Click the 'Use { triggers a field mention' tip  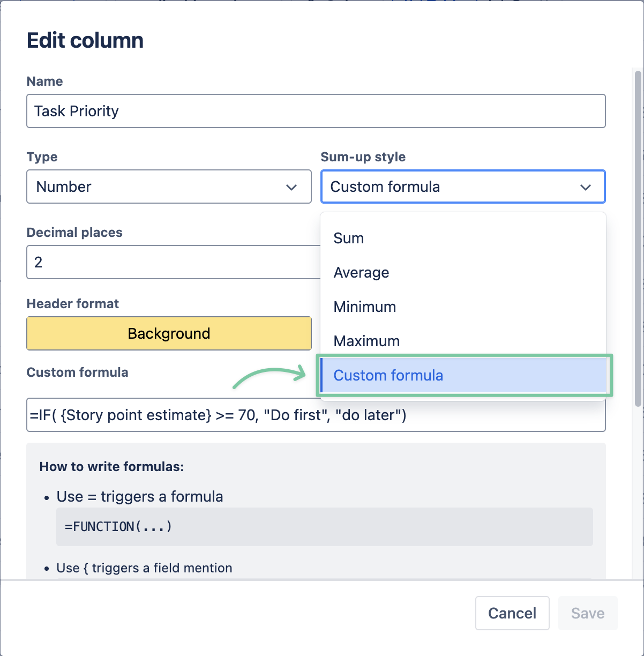point(144,568)
